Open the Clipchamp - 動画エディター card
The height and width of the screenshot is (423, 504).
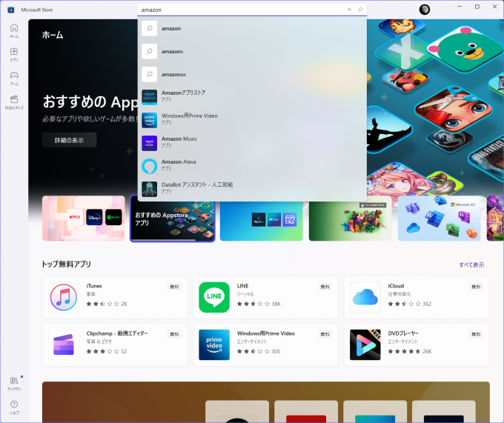(x=115, y=344)
